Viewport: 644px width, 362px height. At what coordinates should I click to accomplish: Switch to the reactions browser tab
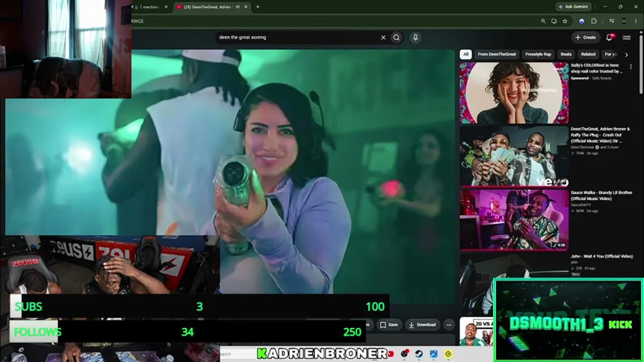(150, 7)
